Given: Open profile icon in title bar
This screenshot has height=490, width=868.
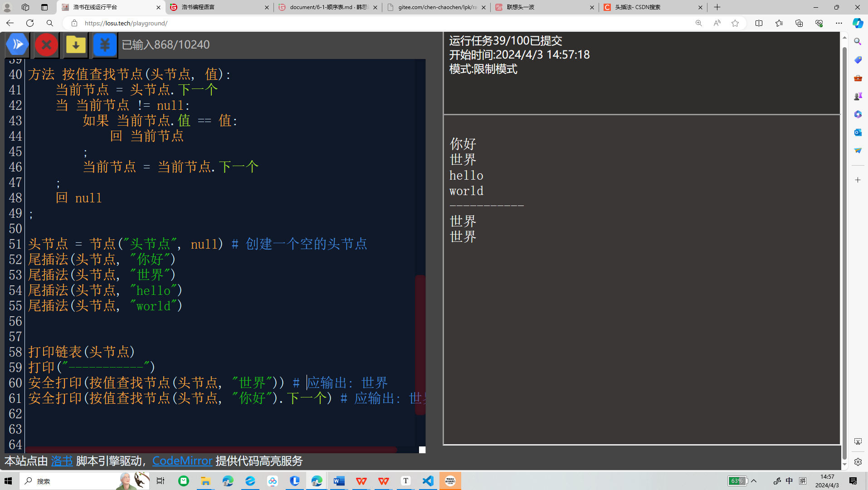Looking at the screenshot, I should 7,7.
